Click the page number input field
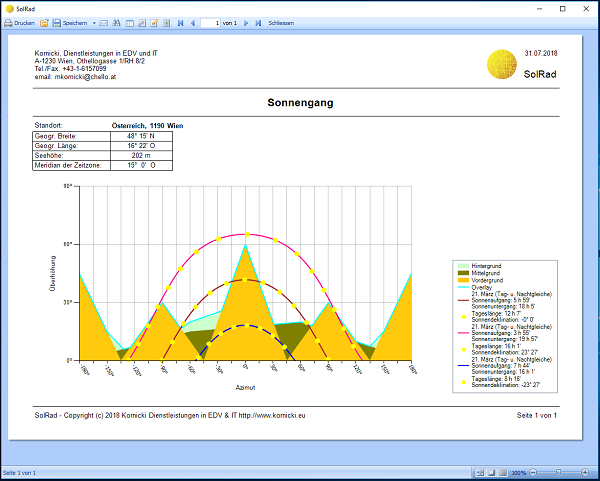Viewport: 600px width, 481px height. point(210,22)
